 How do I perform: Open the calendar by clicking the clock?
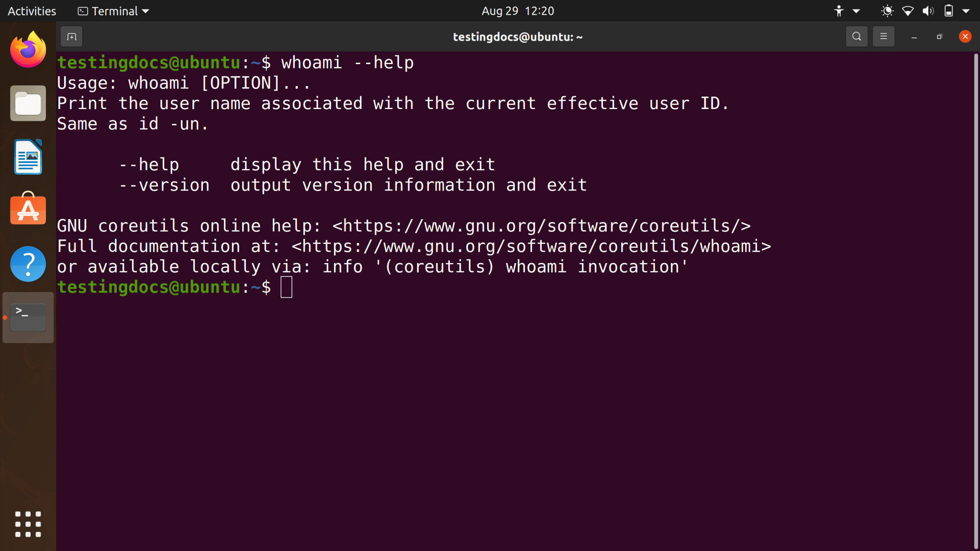pos(517,11)
